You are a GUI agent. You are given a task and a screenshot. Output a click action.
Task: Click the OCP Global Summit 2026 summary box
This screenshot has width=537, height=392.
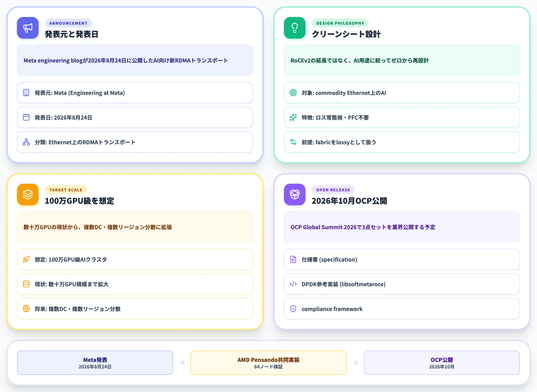402,227
